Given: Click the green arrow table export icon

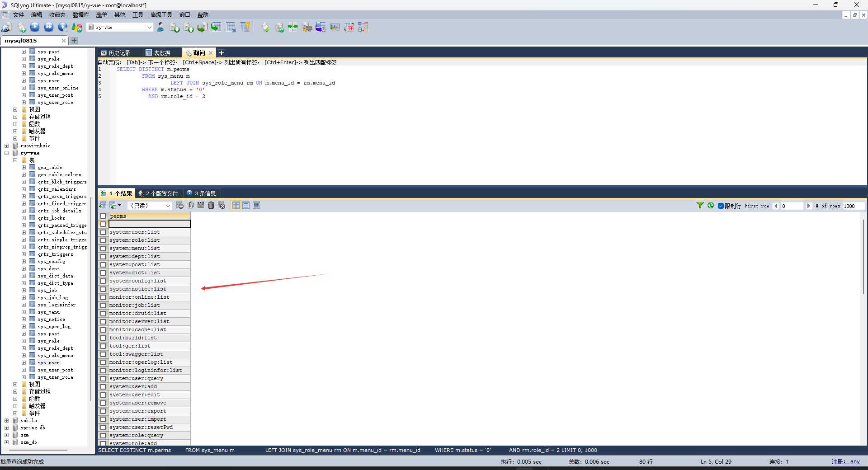Looking at the screenshot, I should pyautogui.click(x=216, y=28).
